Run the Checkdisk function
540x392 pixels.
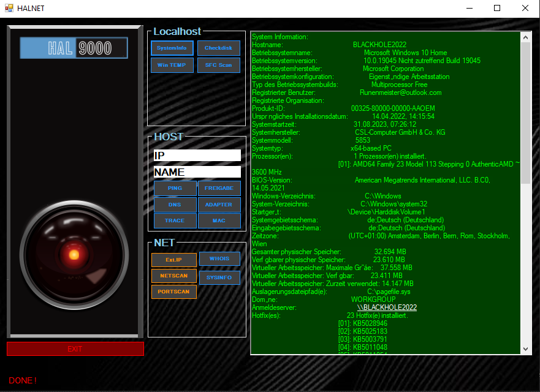pos(219,48)
